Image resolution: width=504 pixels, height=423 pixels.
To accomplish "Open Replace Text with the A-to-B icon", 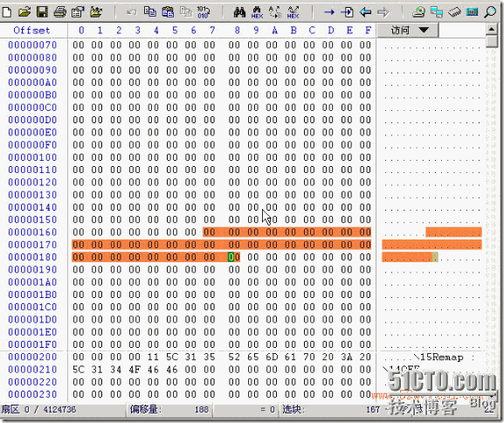I will (x=275, y=12).
